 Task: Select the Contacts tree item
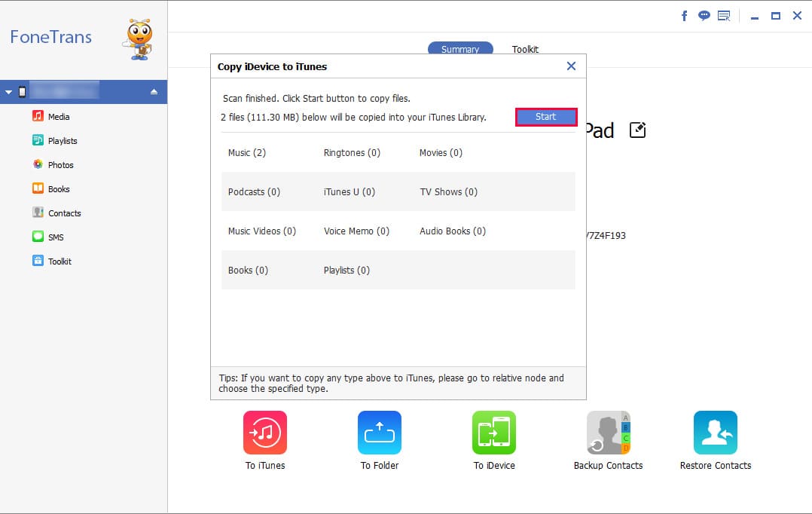pos(65,213)
